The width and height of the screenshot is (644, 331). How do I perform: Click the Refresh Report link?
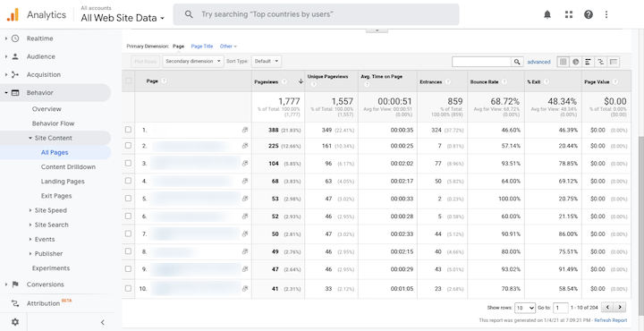click(611, 320)
